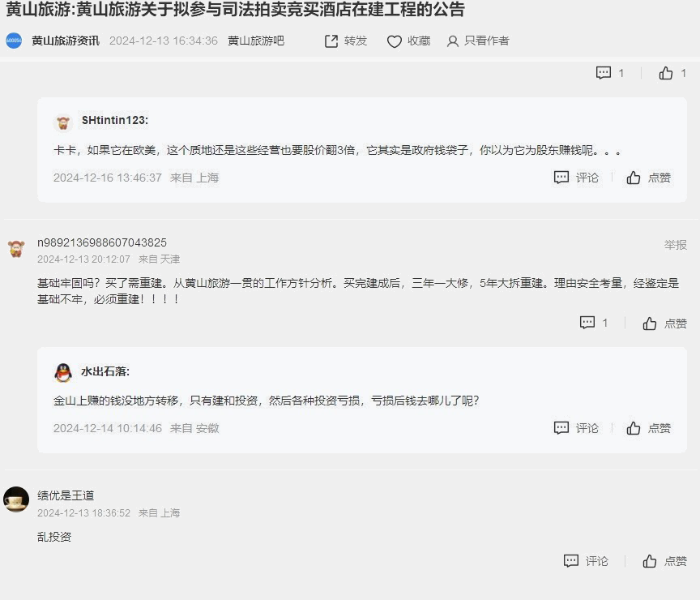Viewport: 700px width, 600px height.
Task: Toggle 只看作者 author-only filter
Action: tap(478, 41)
